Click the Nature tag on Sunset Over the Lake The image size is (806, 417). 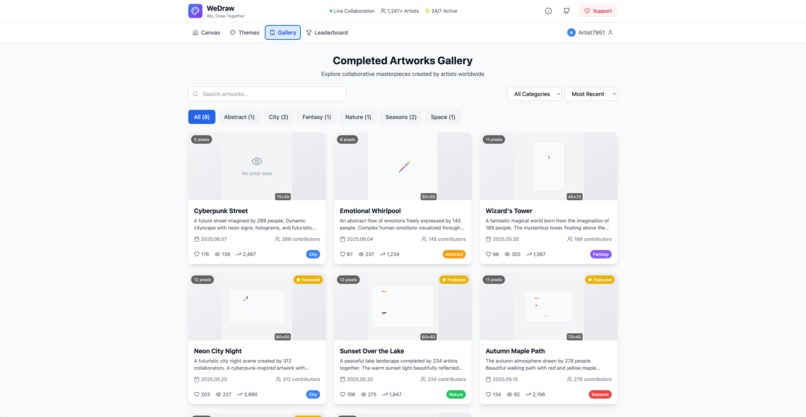click(456, 394)
